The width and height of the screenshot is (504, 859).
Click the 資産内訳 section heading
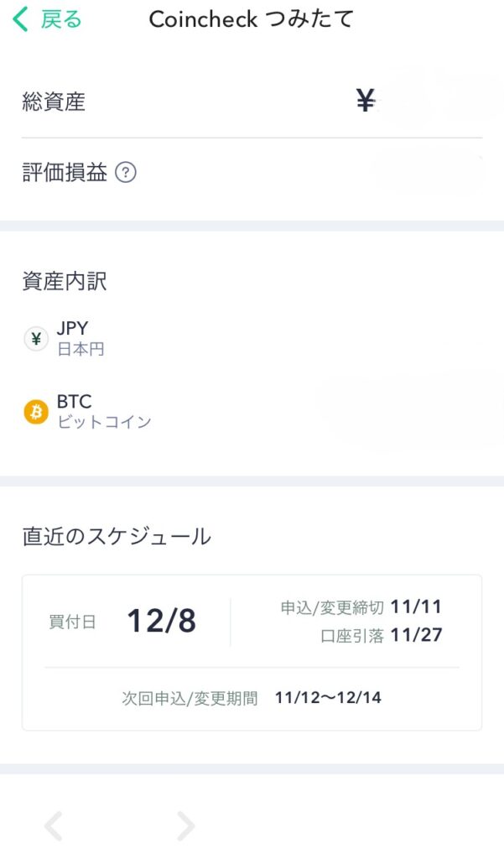click(65, 282)
